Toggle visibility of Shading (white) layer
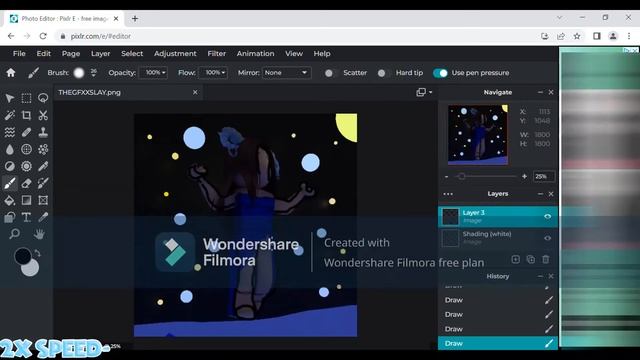 [548, 238]
